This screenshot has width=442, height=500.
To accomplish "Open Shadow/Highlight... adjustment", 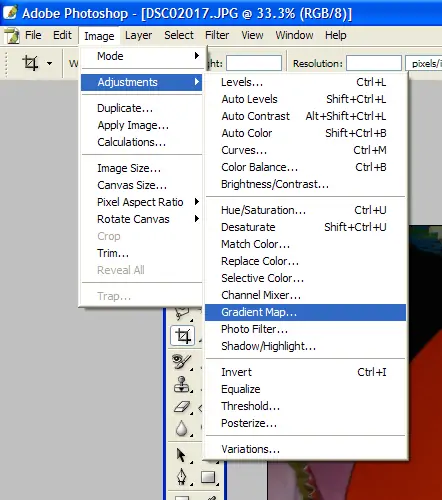I will pyautogui.click(x=305, y=346).
